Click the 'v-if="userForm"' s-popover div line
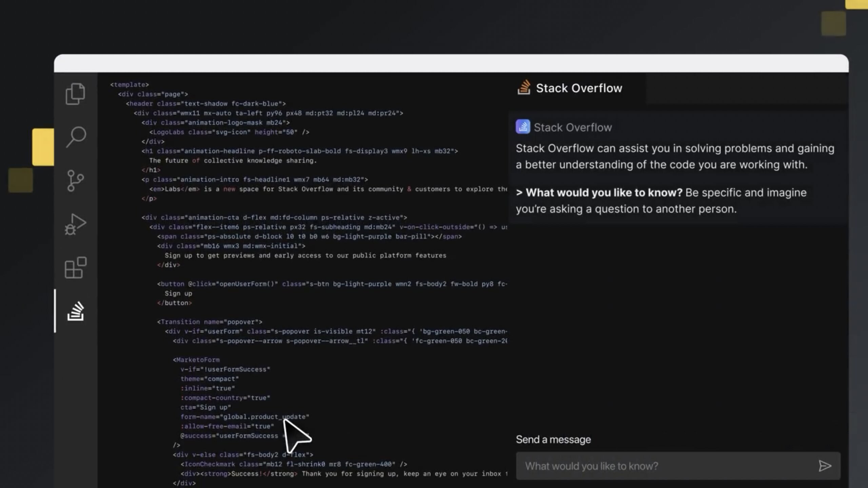The image size is (868, 488). pyautogui.click(x=336, y=331)
